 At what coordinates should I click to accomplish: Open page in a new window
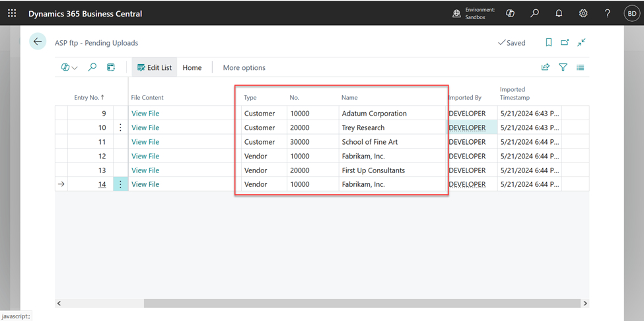565,43
